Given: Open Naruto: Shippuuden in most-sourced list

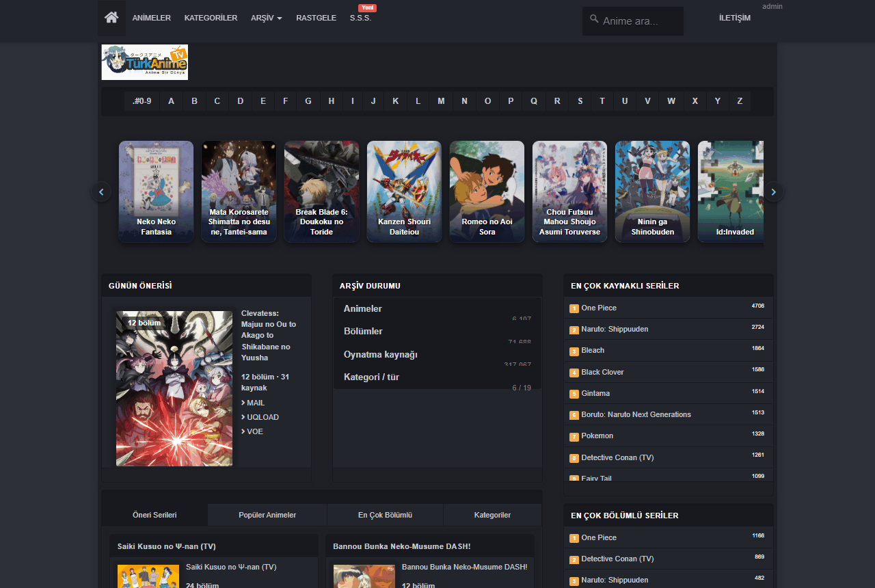Looking at the screenshot, I should pyautogui.click(x=615, y=330).
